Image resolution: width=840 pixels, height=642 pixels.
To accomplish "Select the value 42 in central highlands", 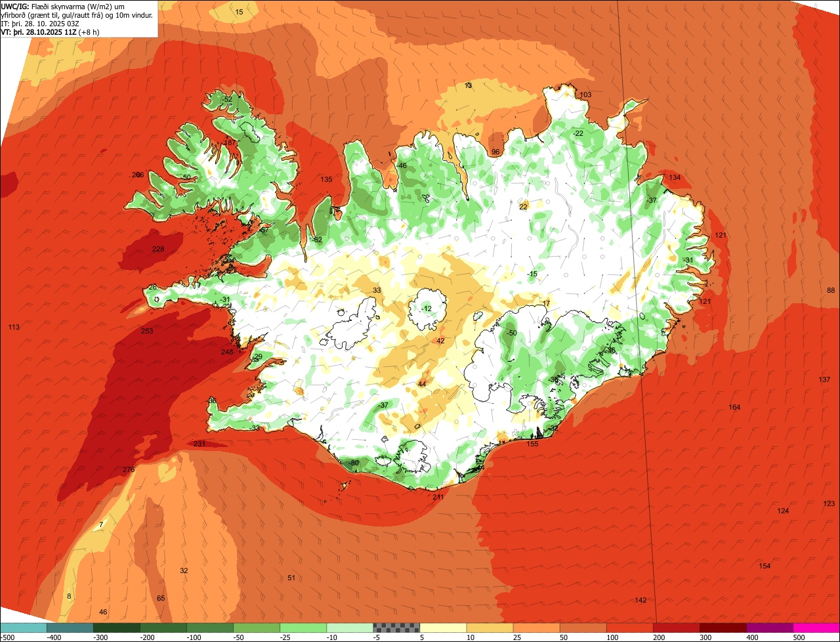I will click(440, 341).
